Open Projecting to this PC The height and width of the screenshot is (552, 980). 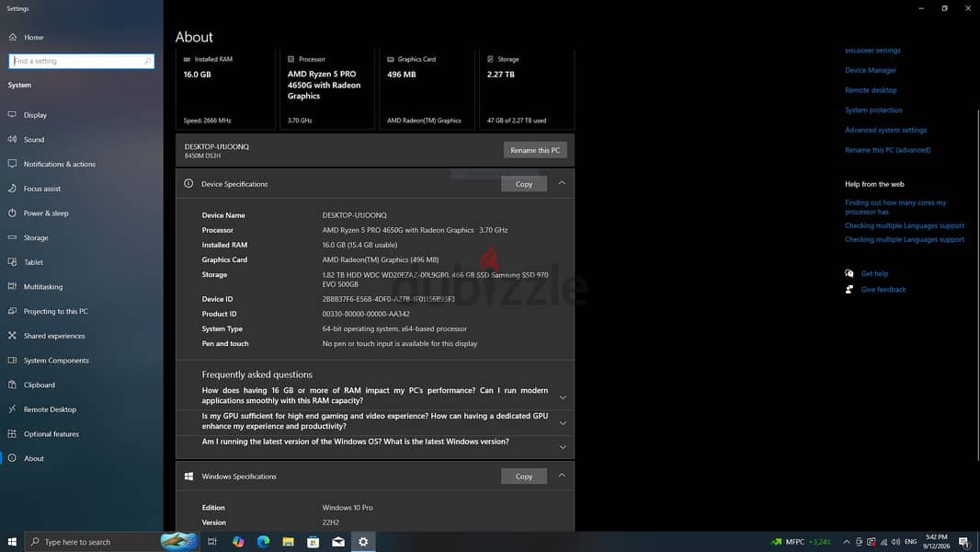click(x=56, y=311)
